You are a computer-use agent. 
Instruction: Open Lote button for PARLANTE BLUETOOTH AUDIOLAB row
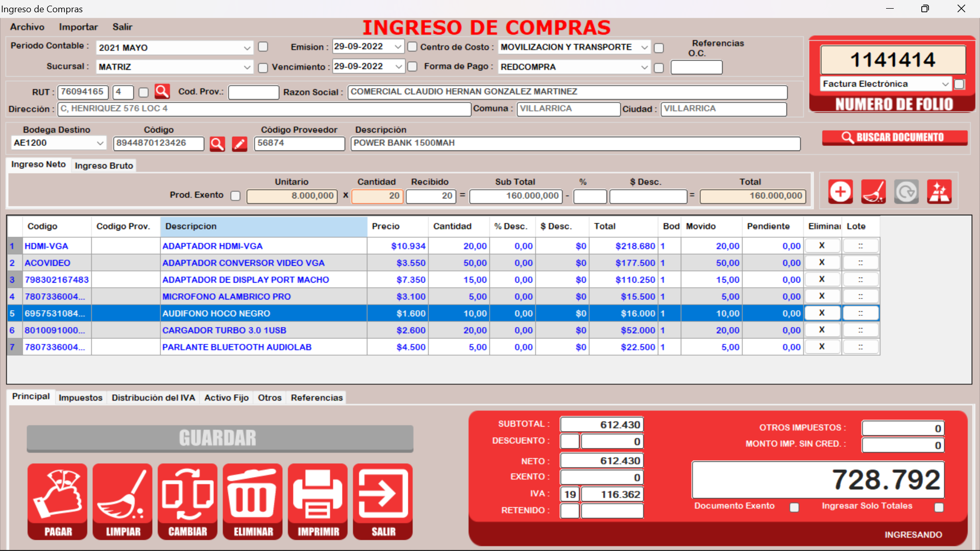click(x=861, y=347)
